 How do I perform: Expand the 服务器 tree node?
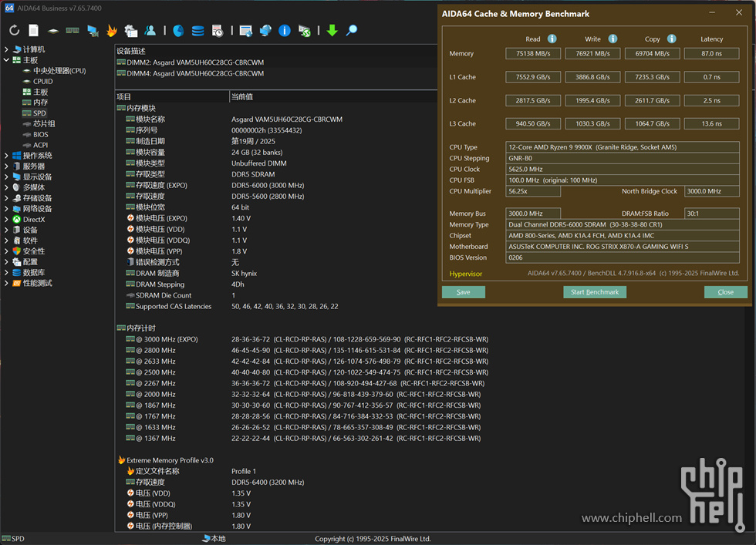point(6,166)
